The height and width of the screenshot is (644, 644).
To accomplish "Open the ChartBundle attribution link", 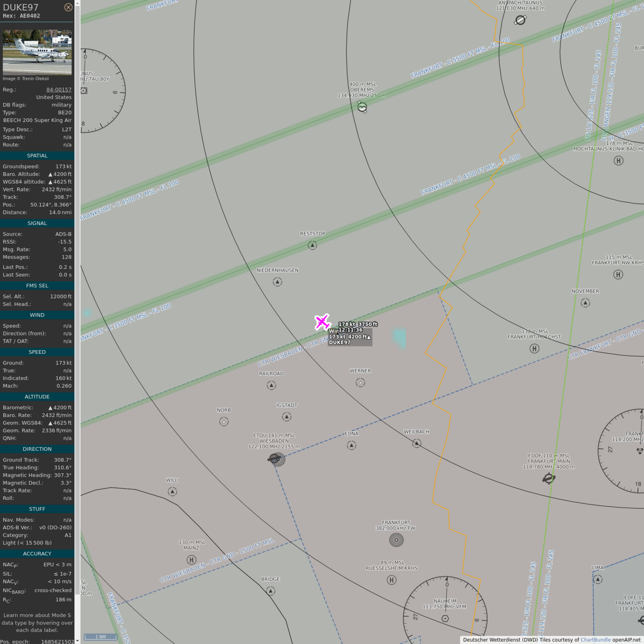I will click(x=595, y=640).
